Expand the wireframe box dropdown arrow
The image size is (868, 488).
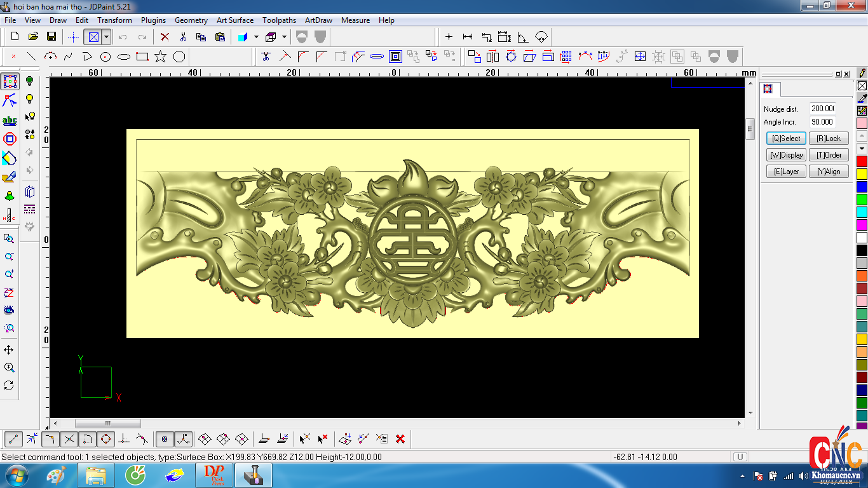coord(284,37)
